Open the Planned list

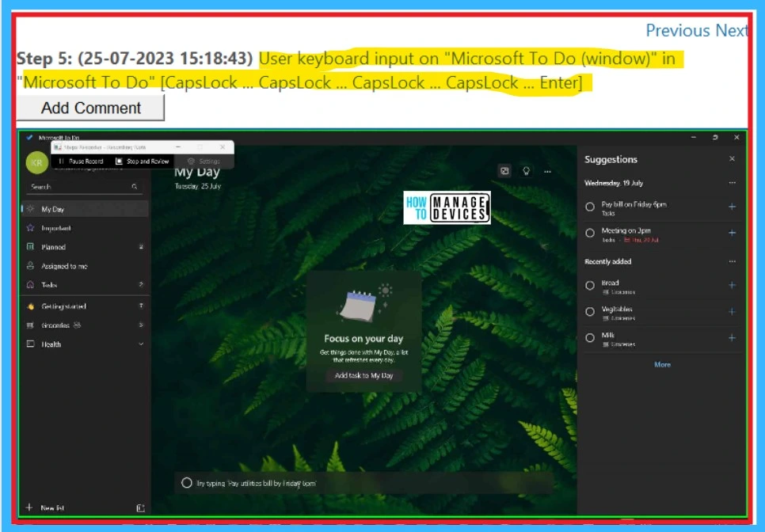point(85,247)
